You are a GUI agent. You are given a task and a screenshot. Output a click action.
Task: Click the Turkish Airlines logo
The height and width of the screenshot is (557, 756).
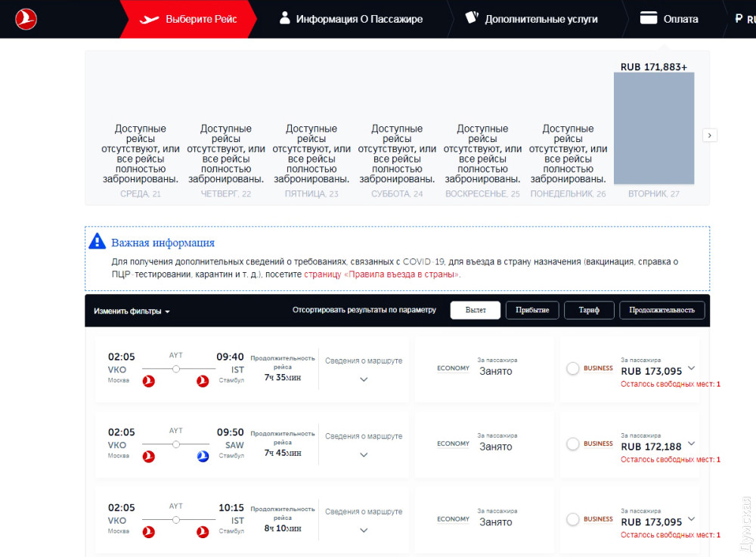26,19
